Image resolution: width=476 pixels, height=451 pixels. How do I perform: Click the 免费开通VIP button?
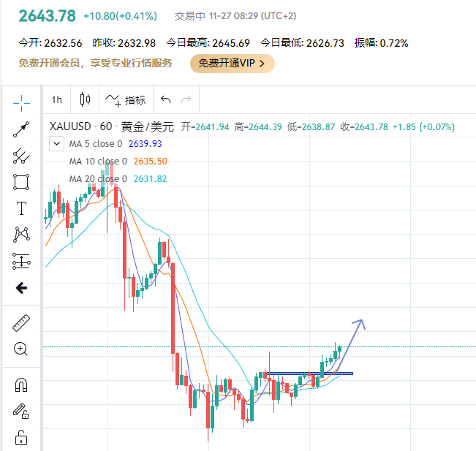point(232,64)
